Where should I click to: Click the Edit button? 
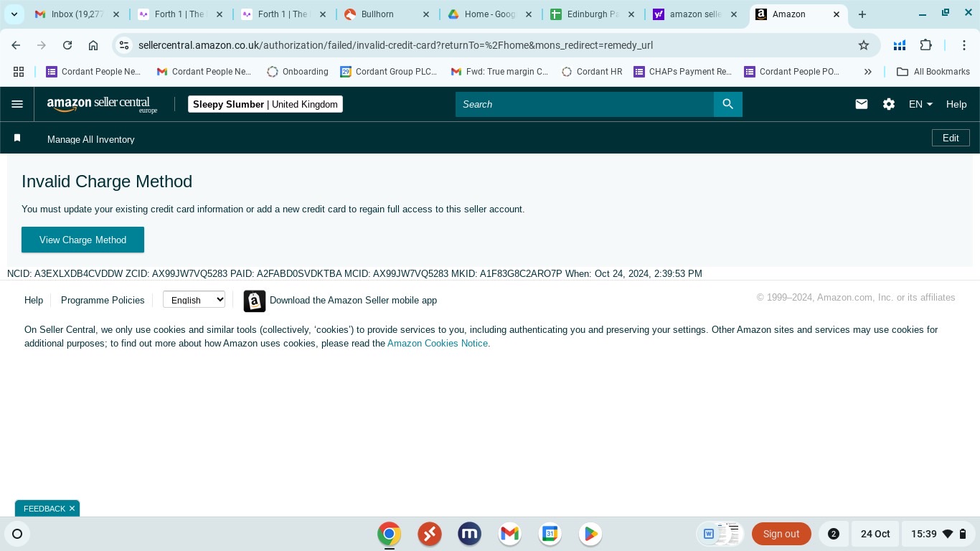[x=951, y=138]
